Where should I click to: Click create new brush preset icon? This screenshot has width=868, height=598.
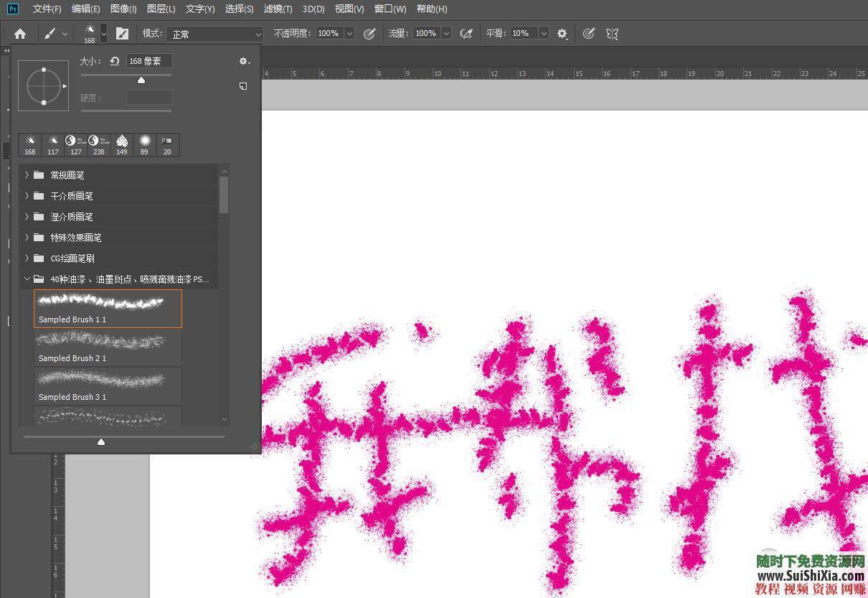click(x=243, y=86)
